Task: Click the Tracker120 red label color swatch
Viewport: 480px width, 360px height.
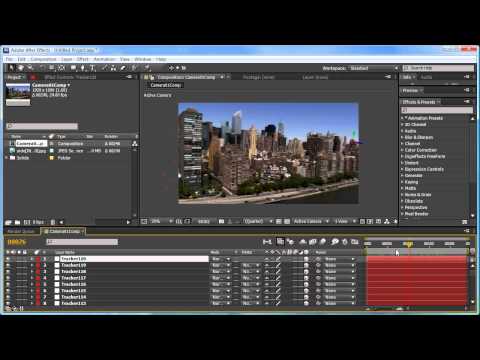Action: (x=38, y=259)
